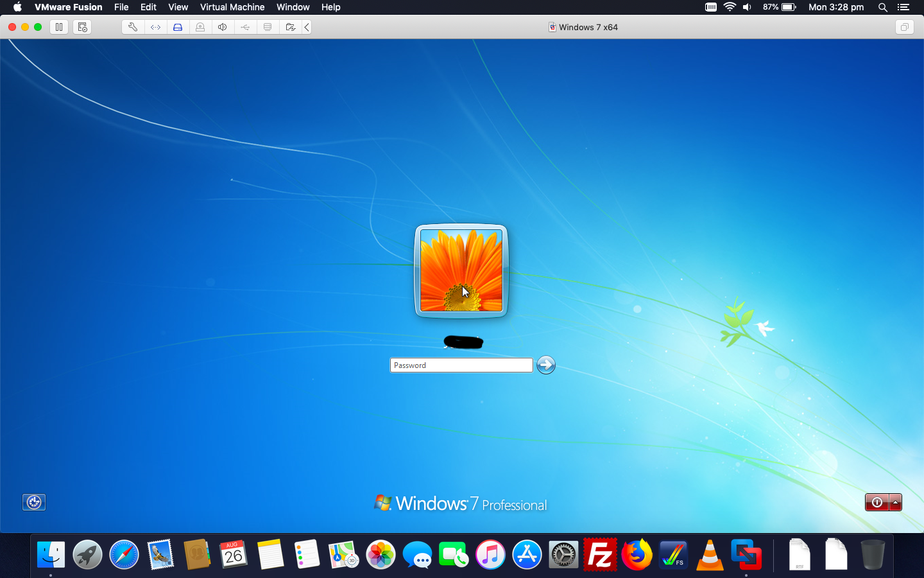Open FileZilla from the Dock

click(x=600, y=554)
